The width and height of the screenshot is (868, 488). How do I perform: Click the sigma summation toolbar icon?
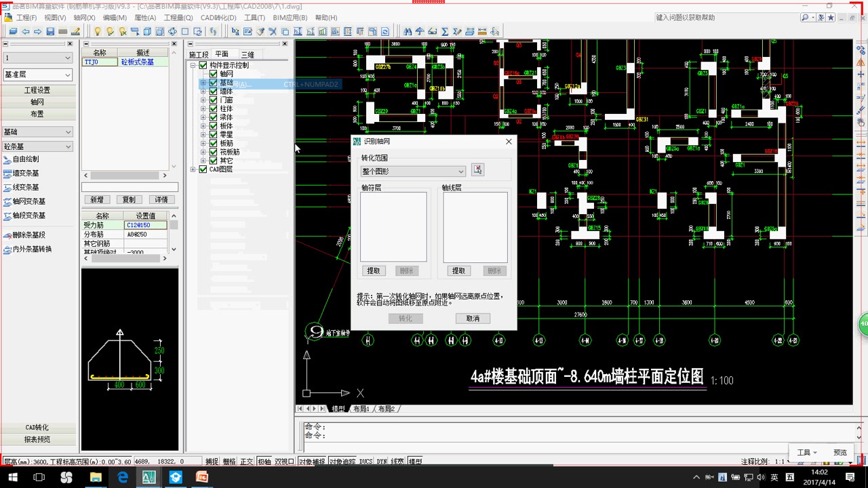pyautogui.click(x=445, y=31)
